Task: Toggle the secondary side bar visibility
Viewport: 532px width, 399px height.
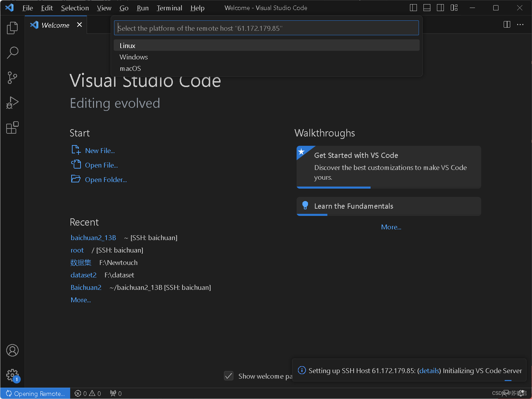Action: point(440,7)
